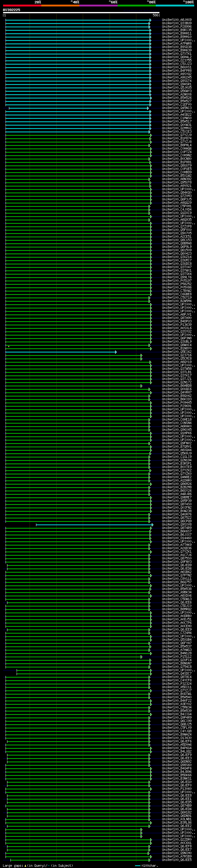
Task: Select hit label UniRef100_Q8UUT9
Action: click(177, 165)
